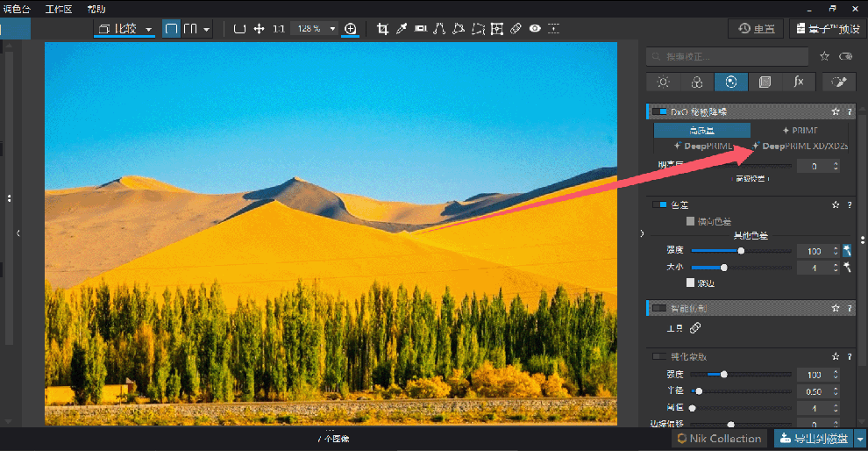
Task: Enable the 锐化蒙版 correction switch
Action: point(659,357)
